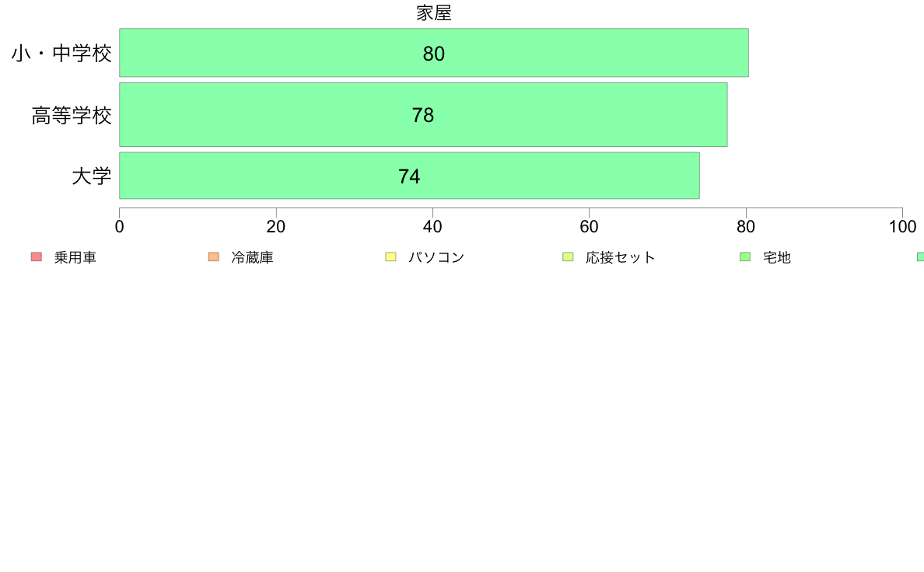The width and height of the screenshot is (924, 572).
Task: Click the 100 tick label on x-axis
Action: point(902,227)
